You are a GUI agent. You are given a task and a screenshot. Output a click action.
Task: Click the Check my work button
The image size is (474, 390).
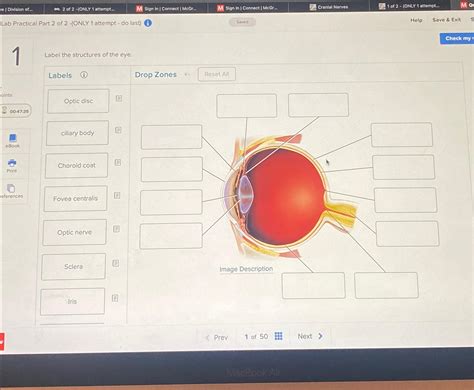click(457, 38)
